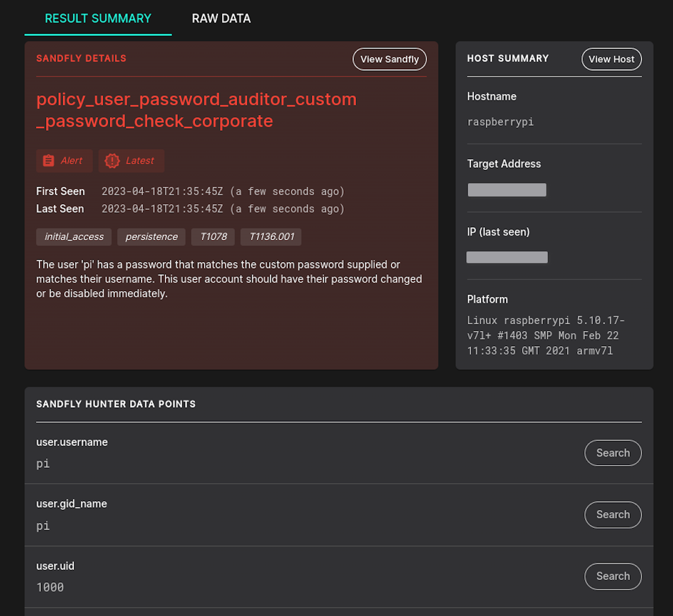Search for the user.username value pi
The image size is (673, 616).
pyautogui.click(x=612, y=453)
